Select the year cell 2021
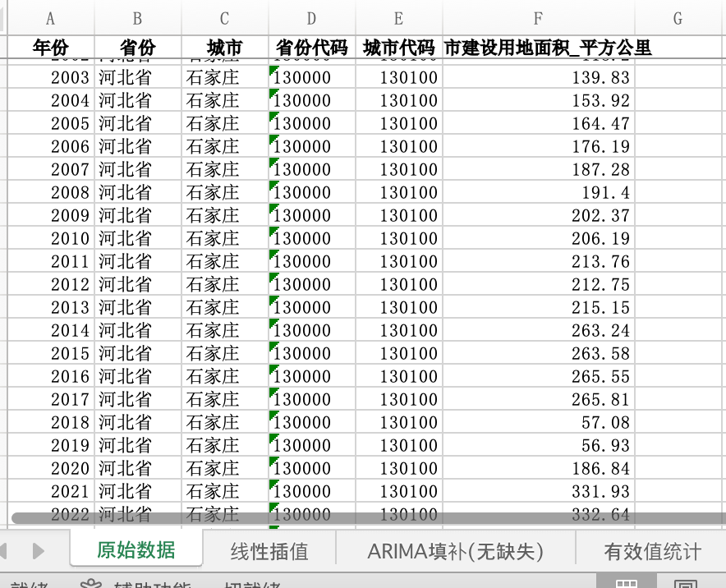 [x=51, y=491]
